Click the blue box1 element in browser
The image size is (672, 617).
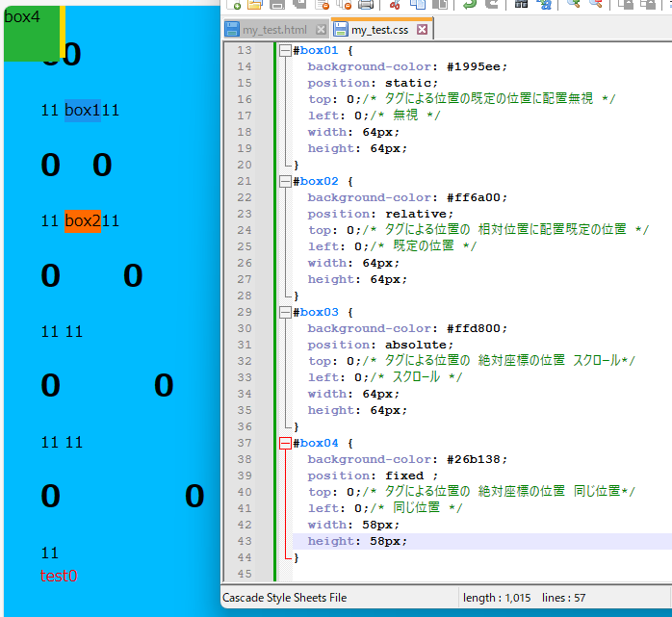[83, 111]
